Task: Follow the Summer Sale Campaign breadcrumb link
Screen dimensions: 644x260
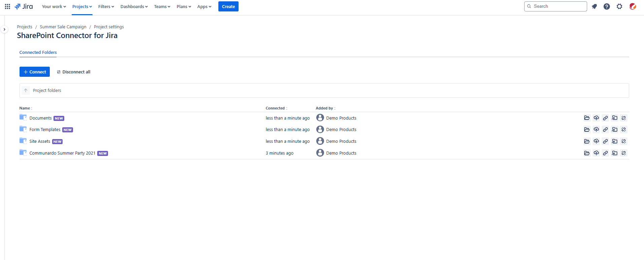Action: [63, 27]
